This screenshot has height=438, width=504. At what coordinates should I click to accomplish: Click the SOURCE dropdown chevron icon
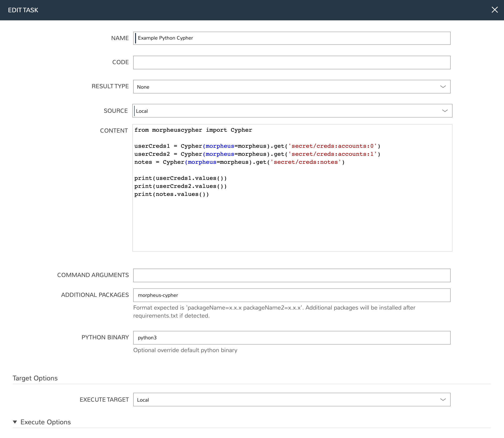pos(444,111)
